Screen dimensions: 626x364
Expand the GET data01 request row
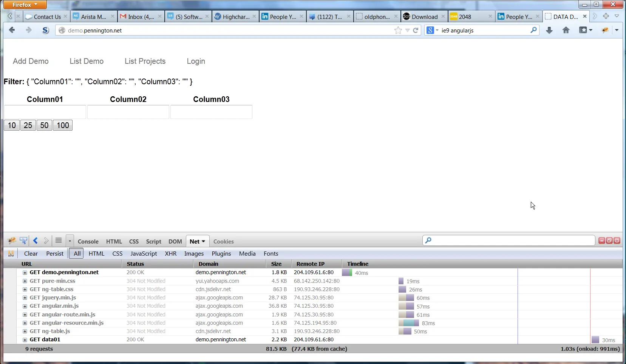coord(25,339)
